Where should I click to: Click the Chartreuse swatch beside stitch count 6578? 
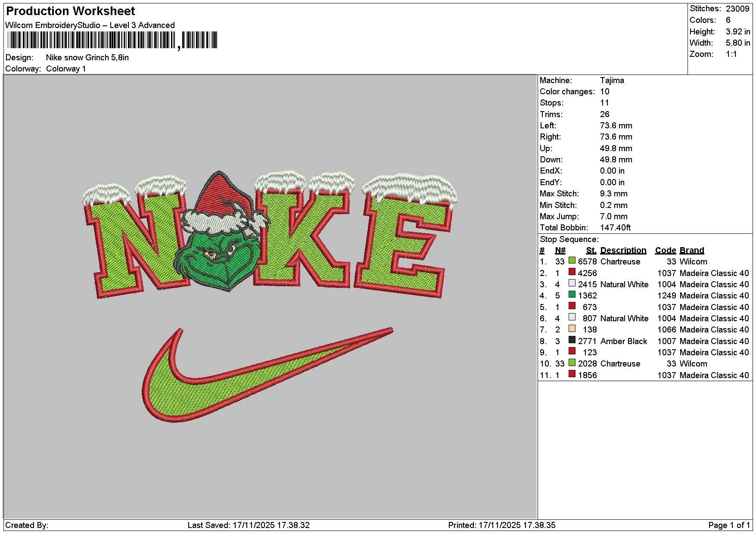572,261
